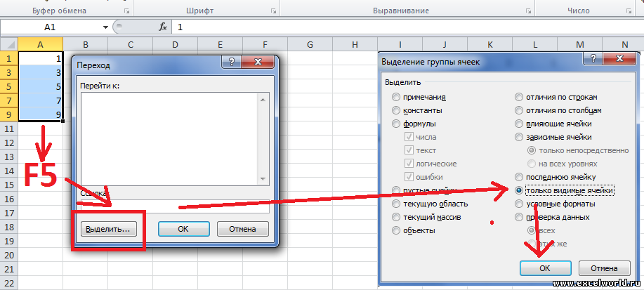Screen dimensions: 644x290
Task: Click the formula bar containing 1
Action: [x=407, y=27]
